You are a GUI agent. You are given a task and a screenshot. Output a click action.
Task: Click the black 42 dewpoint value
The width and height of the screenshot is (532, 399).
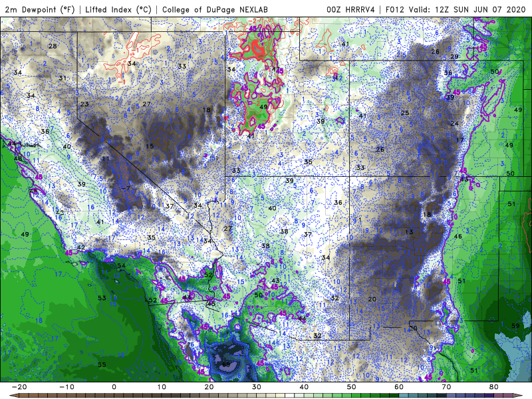pos(80,247)
